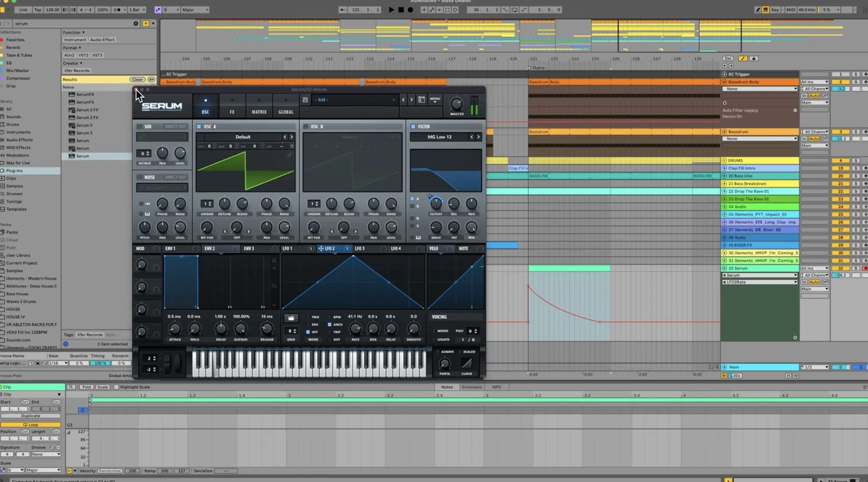Select Instrument function filter tag
This screenshot has height=482, width=868.
pos(75,40)
